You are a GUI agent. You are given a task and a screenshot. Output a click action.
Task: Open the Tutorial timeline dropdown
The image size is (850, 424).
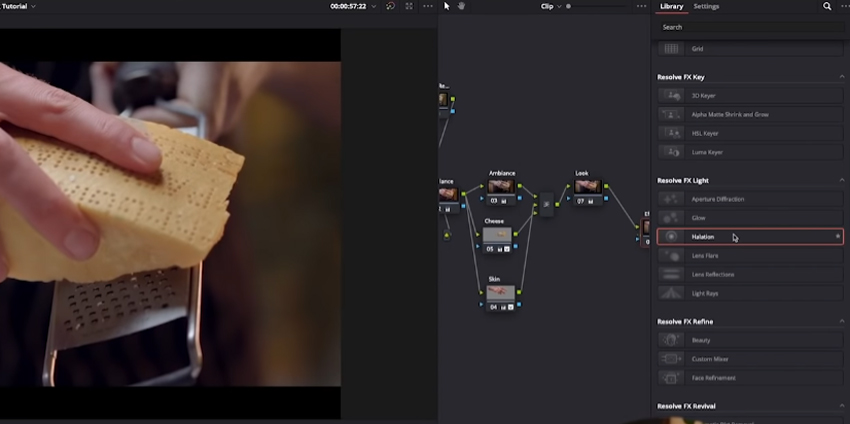[x=19, y=6]
